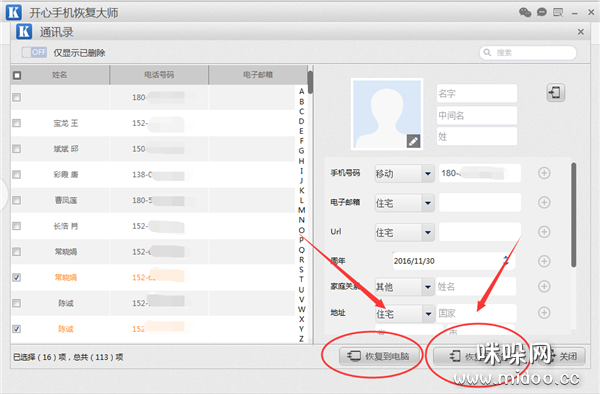Sort by the 电话号码 column header
This screenshot has height=394, width=600.
[x=159, y=75]
